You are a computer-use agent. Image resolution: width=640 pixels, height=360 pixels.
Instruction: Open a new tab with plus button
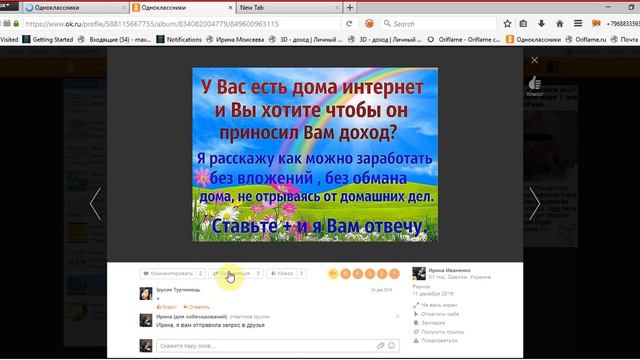(350, 8)
